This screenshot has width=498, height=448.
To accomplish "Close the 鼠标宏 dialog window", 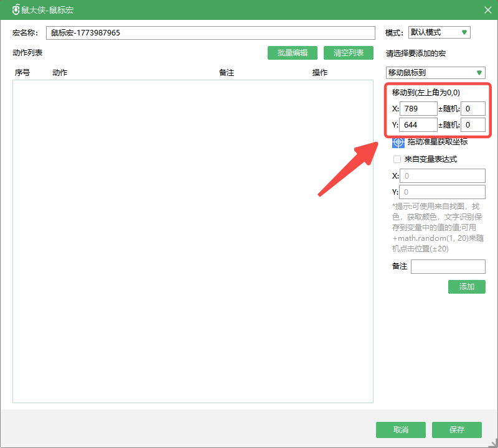I will click(x=487, y=10).
